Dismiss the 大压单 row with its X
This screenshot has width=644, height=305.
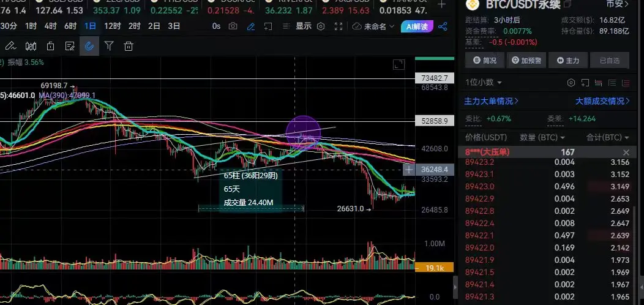pos(626,152)
